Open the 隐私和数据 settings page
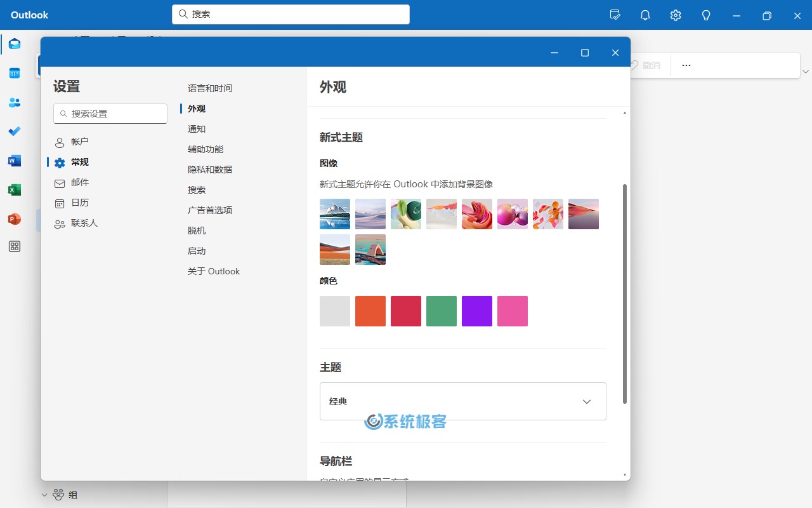Screen dimensions: 812x508 (210, 170)
